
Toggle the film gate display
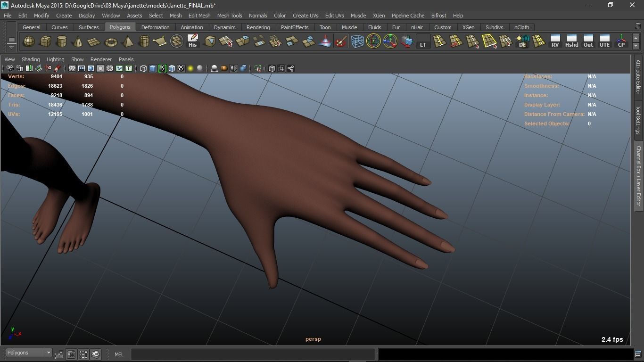82,69
